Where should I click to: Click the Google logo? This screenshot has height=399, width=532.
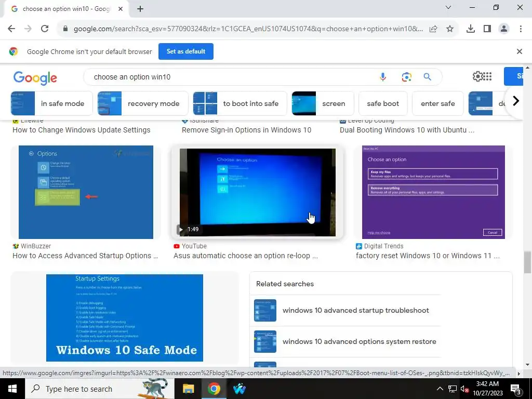35,78
